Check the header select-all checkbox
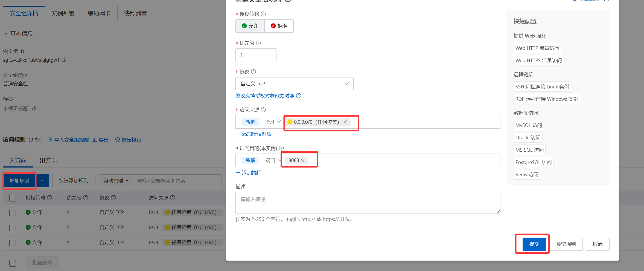Image resolution: width=644 pixels, height=271 pixels. [x=13, y=198]
